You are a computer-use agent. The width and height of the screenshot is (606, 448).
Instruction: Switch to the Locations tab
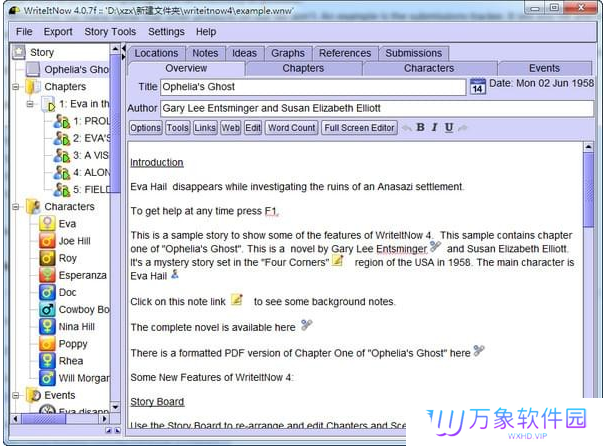pos(156,53)
